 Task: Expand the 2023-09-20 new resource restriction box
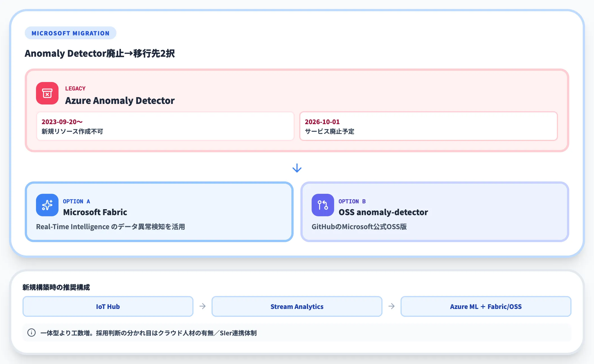click(165, 126)
